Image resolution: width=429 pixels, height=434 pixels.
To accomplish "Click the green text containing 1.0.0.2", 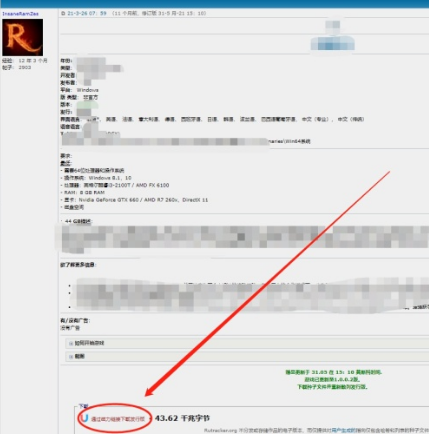I will (x=332, y=379).
